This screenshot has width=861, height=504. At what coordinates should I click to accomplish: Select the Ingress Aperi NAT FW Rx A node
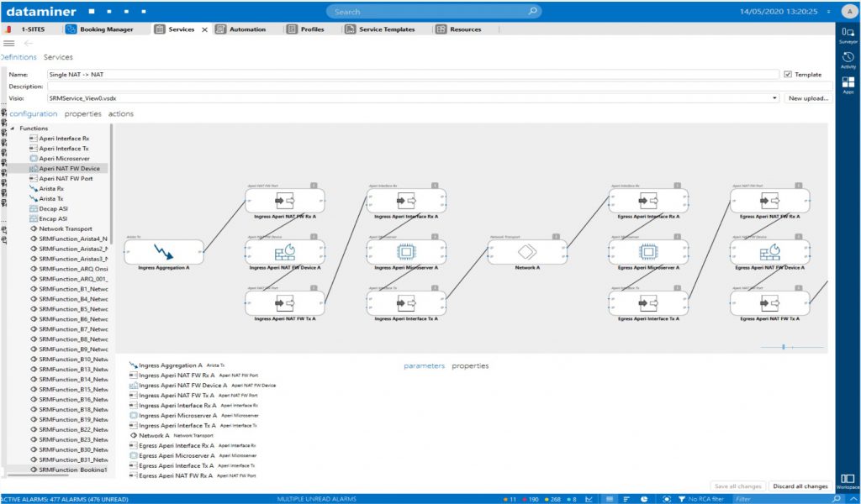[285, 201]
